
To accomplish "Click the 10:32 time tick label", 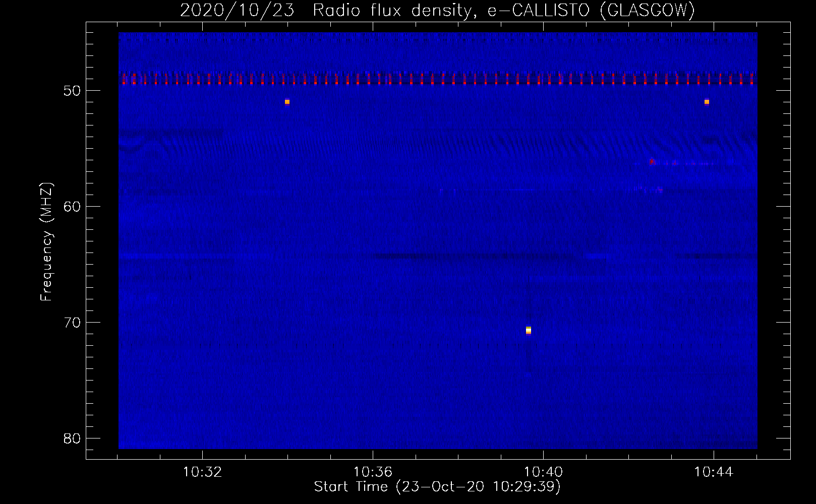I will point(202,472).
